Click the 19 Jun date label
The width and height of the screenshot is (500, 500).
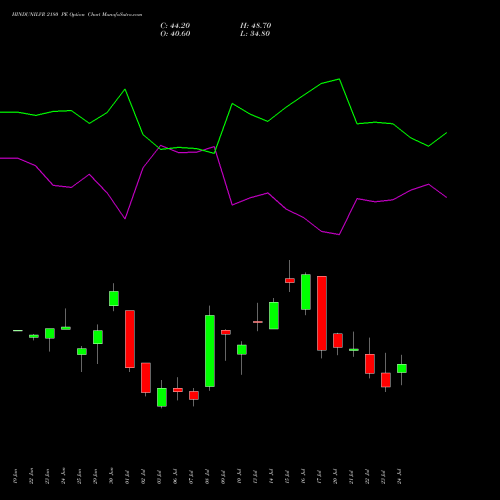click(x=16, y=477)
